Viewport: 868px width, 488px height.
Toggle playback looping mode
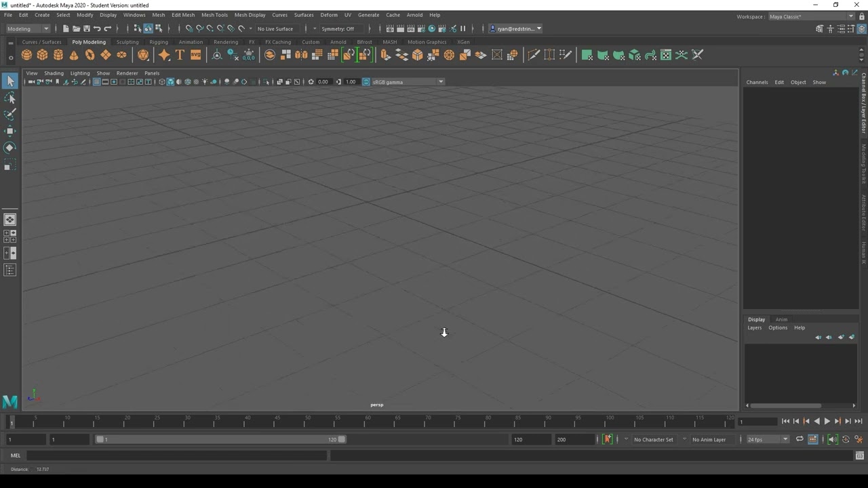point(800,439)
